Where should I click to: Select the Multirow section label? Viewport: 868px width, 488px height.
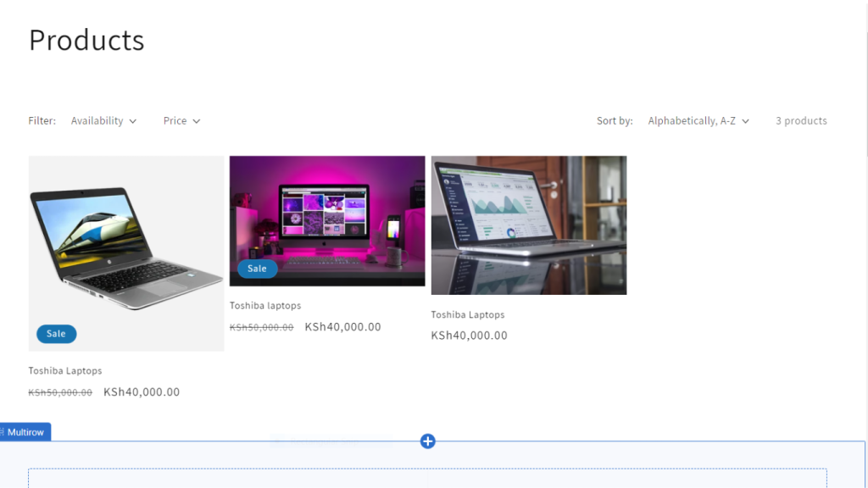click(x=25, y=432)
